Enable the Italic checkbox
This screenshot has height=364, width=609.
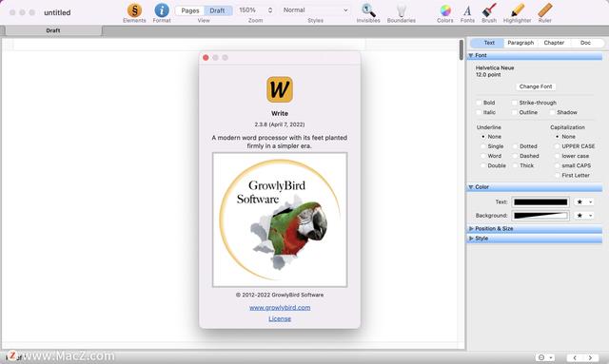(479, 112)
